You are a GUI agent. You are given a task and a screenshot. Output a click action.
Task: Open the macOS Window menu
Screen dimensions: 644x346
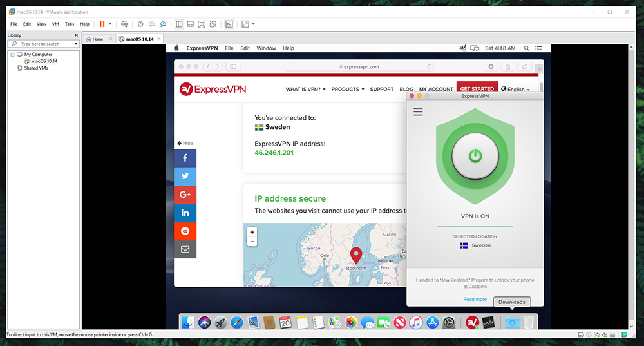tap(266, 48)
